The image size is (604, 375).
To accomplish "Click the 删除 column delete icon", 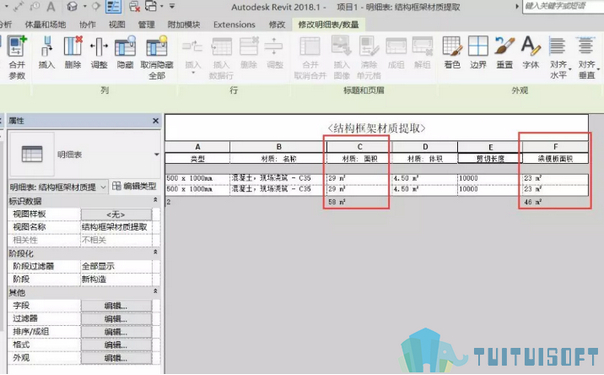I will [x=73, y=46].
